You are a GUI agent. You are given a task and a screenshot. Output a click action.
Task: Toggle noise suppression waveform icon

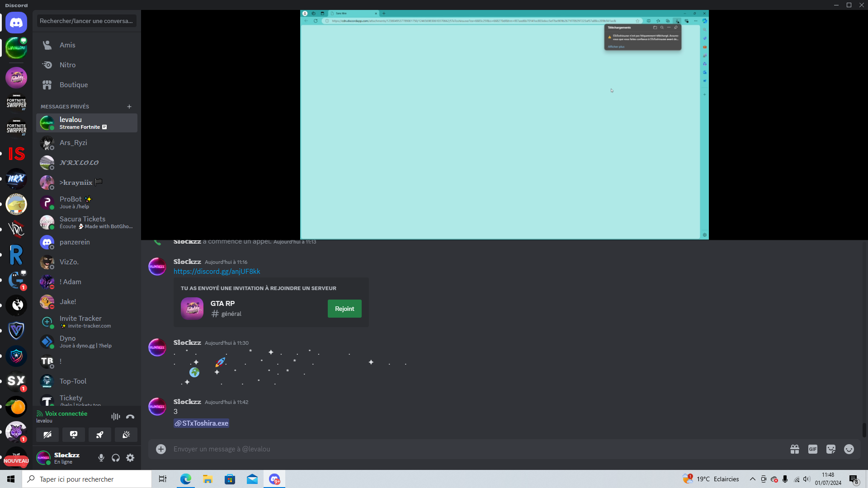click(x=116, y=417)
